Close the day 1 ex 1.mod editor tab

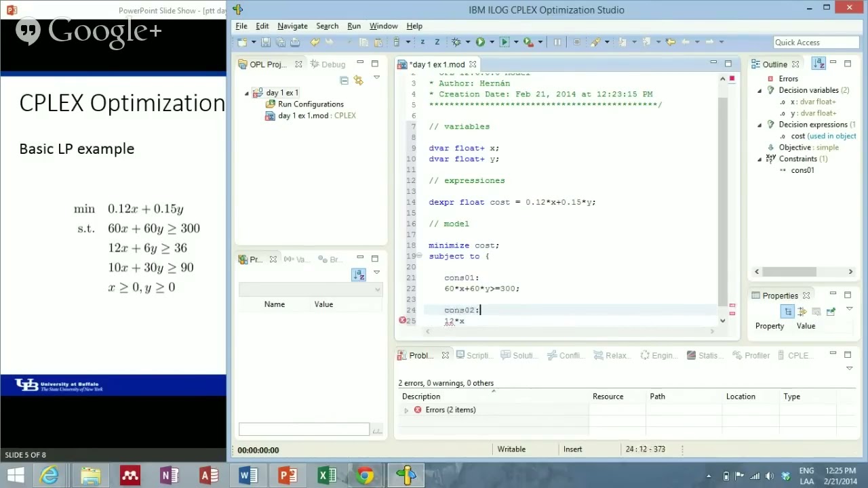473,64
